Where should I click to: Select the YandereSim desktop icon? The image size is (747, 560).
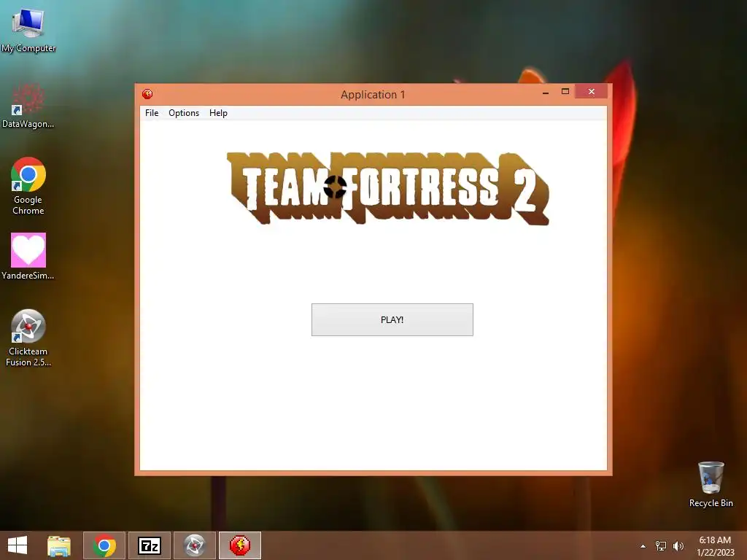point(28,256)
